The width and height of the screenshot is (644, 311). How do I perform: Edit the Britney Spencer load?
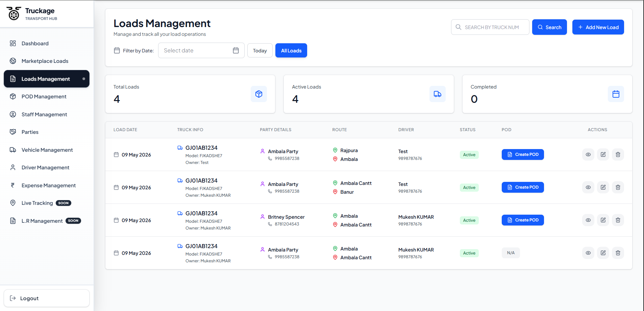603,220
